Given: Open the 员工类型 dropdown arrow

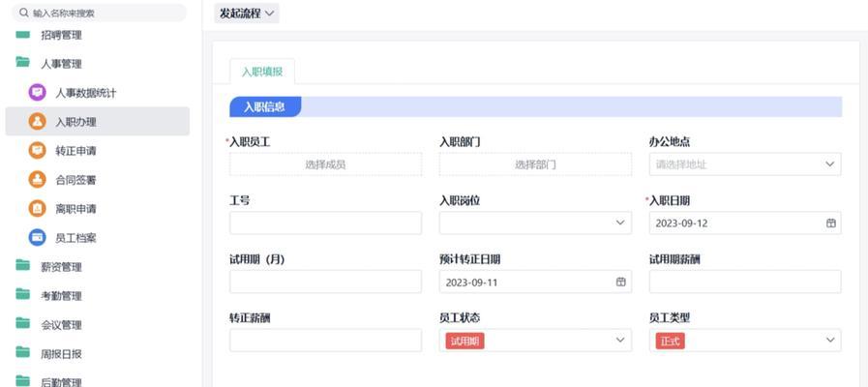Looking at the screenshot, I should 830,340.
